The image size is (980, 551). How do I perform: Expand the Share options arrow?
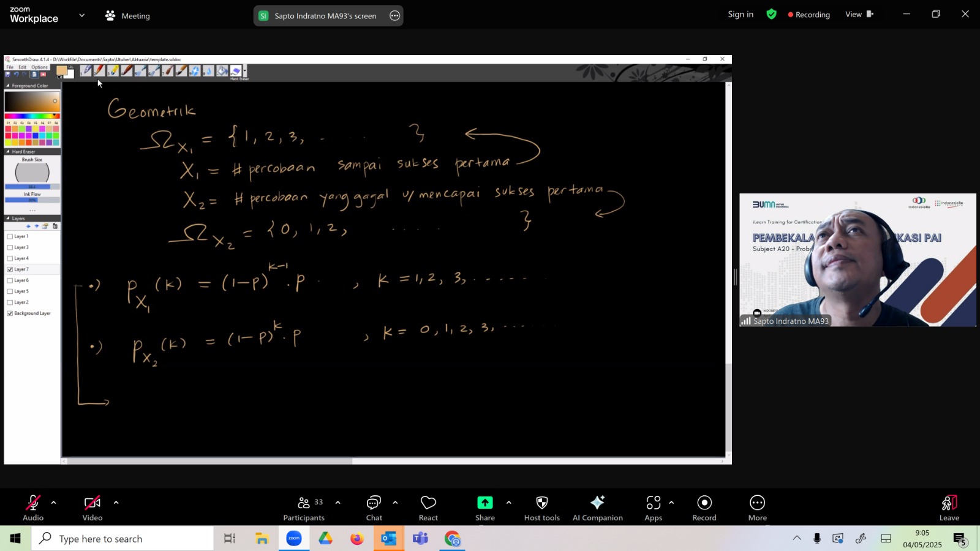(x=508, y=503)
